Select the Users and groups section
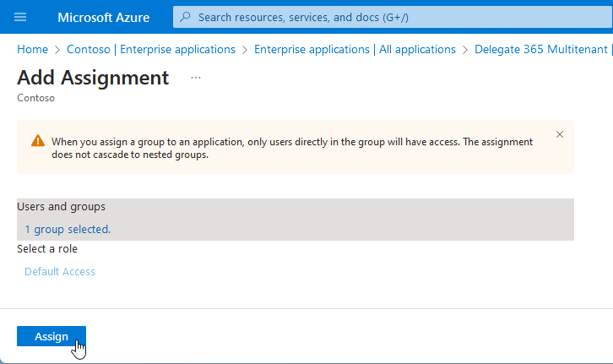The image size is (613, 364). pos(62,207)
